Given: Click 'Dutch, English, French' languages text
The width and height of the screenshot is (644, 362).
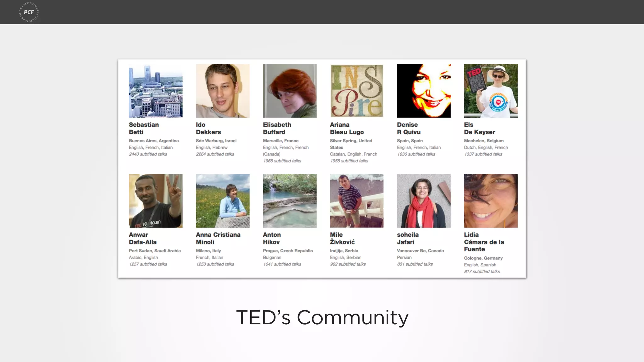Looking at the screenshot, I should [x=486, y=147].
